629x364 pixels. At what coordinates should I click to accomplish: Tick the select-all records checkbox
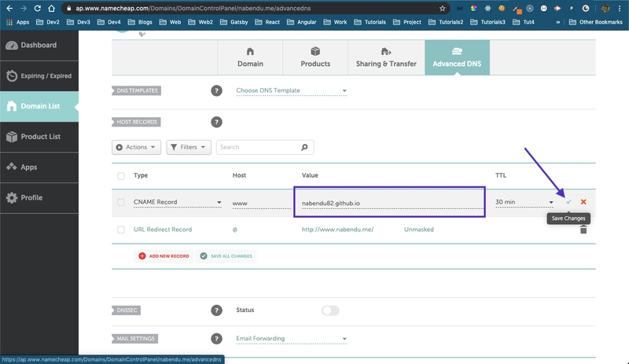pyautogui.click(x=121, y=176)
